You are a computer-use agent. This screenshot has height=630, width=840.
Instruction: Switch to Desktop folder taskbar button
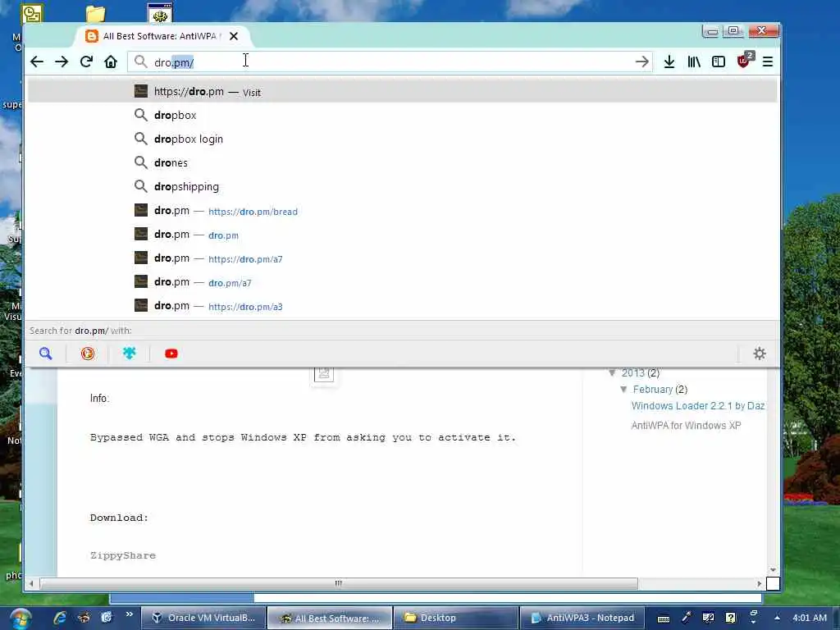click(455, 618)
